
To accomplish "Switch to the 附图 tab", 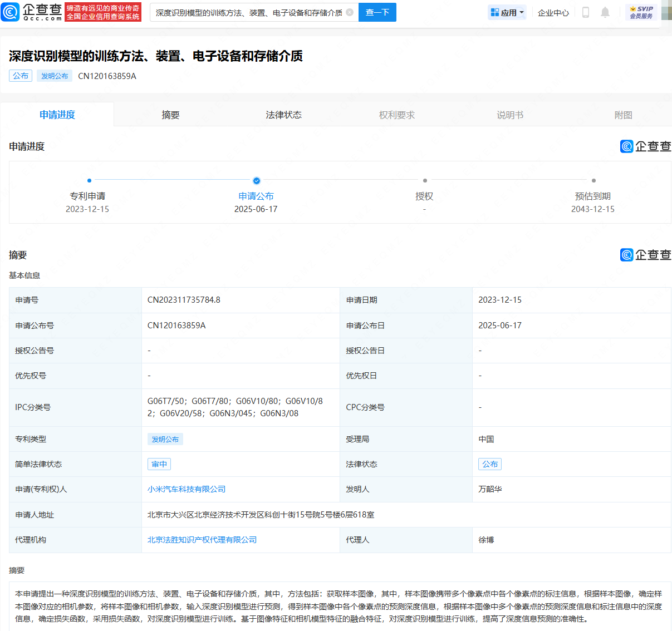I will click(623, 115).
